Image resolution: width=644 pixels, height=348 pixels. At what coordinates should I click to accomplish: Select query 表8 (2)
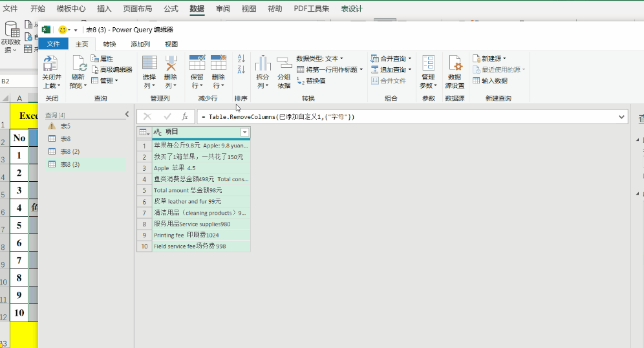pos(86,151)
